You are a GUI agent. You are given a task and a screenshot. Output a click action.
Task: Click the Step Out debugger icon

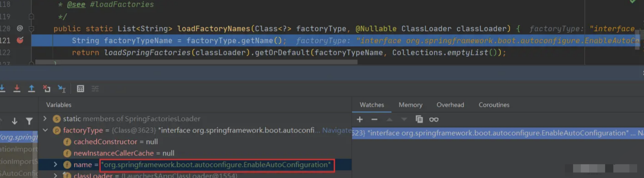tap(32, 89)
